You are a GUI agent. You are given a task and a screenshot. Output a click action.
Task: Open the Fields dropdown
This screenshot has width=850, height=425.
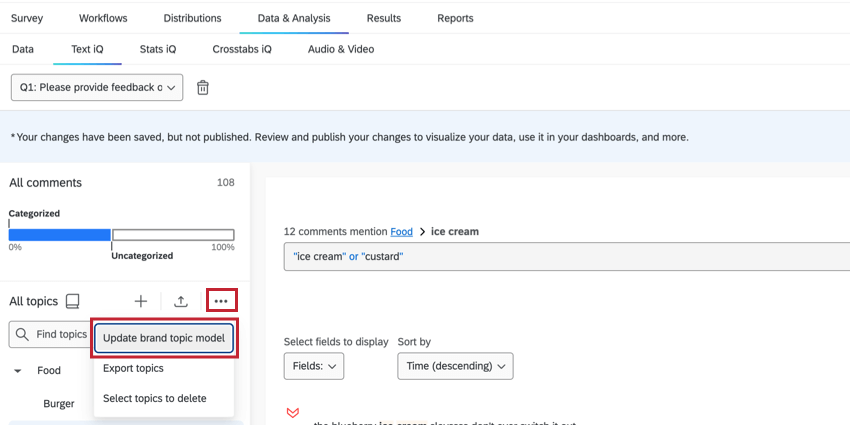314,366
